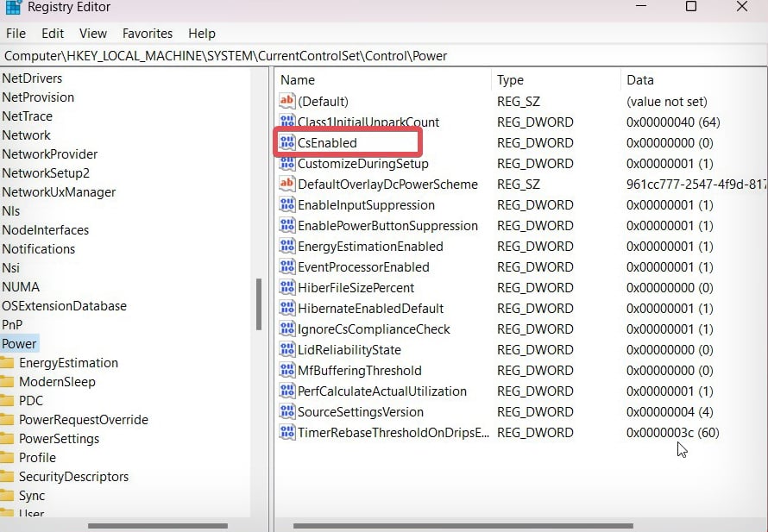This screenshot has width=768, height=532.
Task: Click the 0x00000004 (4) data value
Action: point(670,412)
